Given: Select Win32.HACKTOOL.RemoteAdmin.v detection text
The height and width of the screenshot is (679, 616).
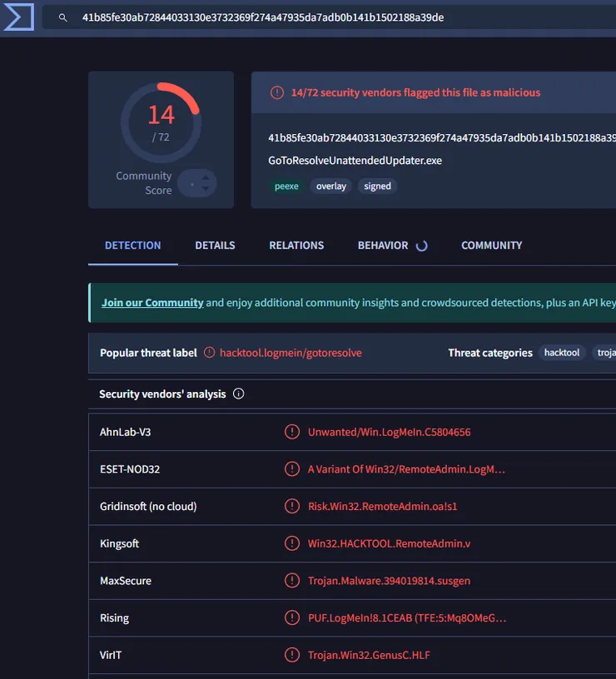Looking at the screenshot, I should pos(389,544).
